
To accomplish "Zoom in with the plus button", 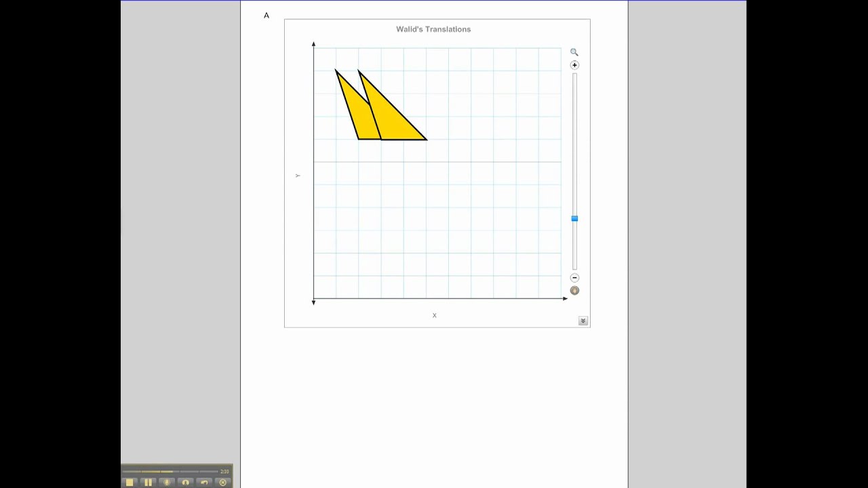I will coord(574,65).
